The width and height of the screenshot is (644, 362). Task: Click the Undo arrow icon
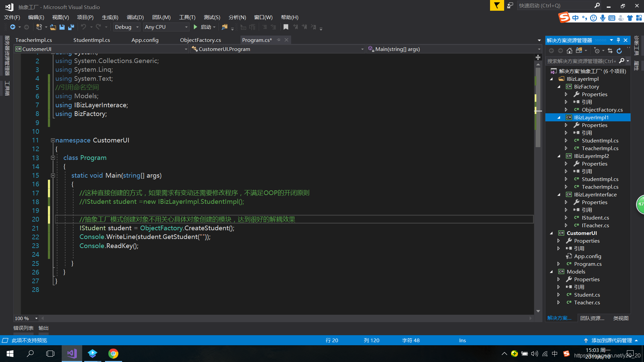[84, 27]
